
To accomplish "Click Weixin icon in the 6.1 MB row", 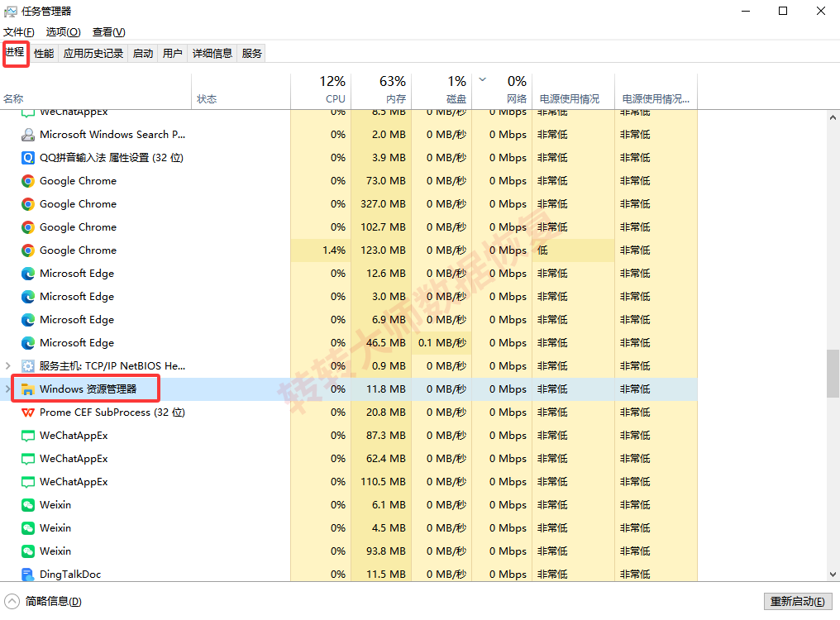I will tap(28, 505).
